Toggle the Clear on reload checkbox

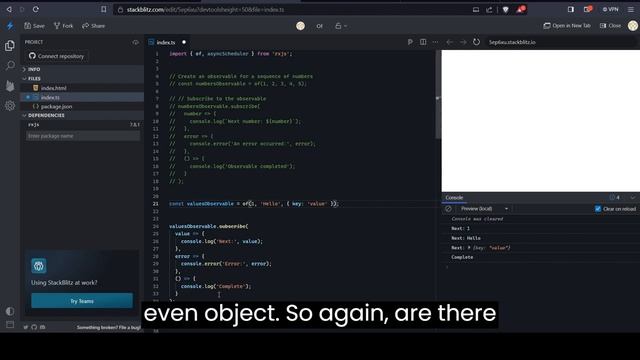[598, 209]
